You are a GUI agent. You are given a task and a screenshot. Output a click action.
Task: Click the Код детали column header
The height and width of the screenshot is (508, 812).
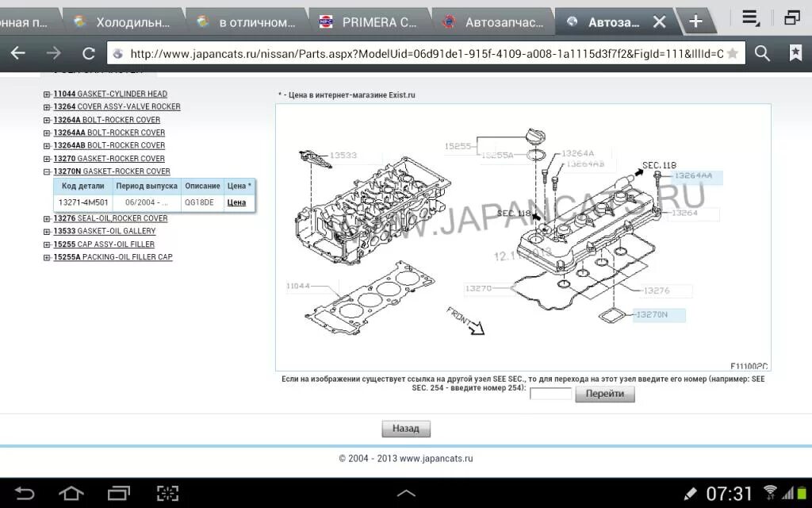tap(82, 186)
